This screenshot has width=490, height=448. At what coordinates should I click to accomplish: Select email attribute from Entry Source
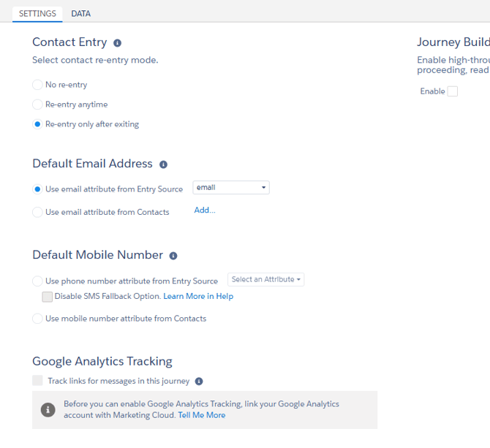click(x=38, y=189)
